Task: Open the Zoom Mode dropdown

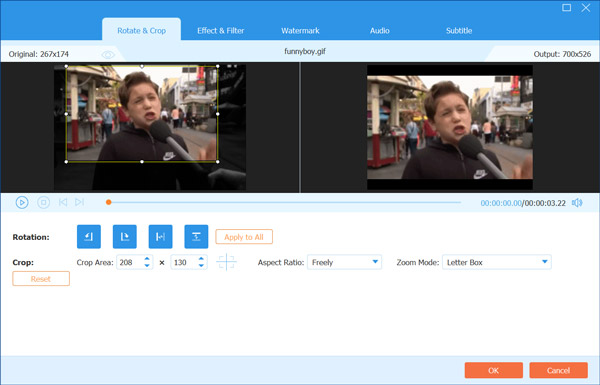Action: tap(497, 262)
